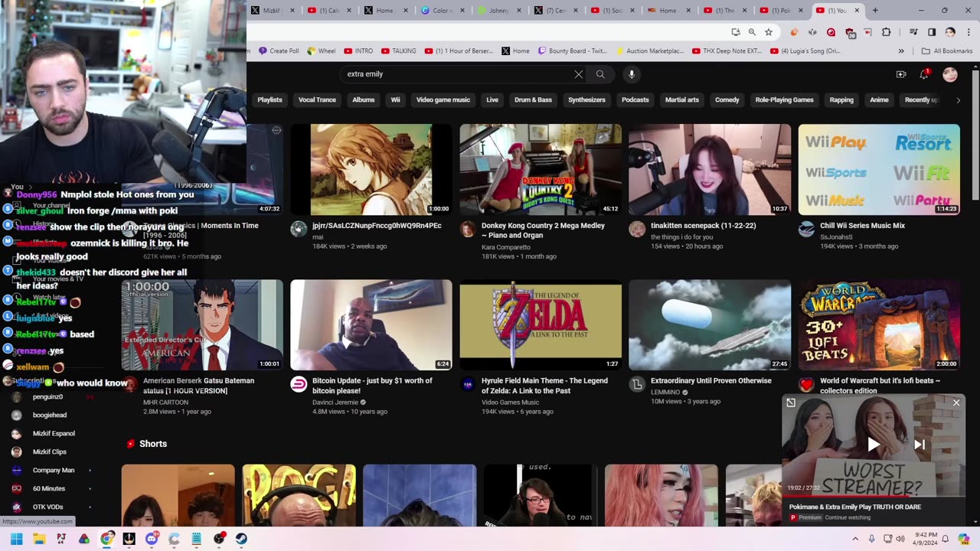This screenshot has height=551, width=980.
Task: Open Chrome profile avatar
Action: pos(950,32)
